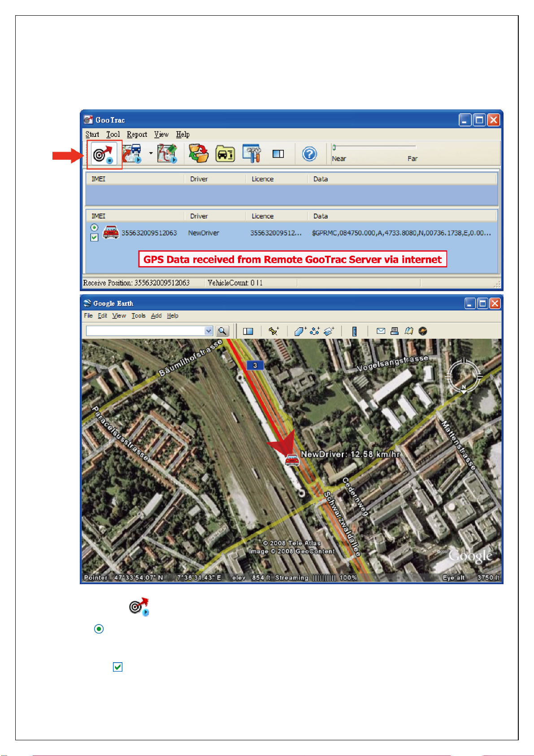Viewport: 534px width, 756px height.
Task: Open the View menu in GooTrac
Action: click(x=161, y=134)
